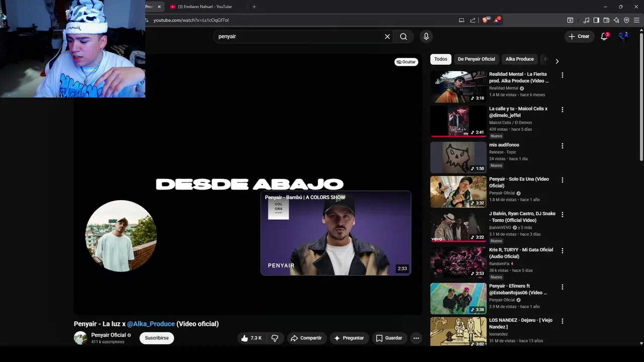Screen dimensions: 644x362
Task: Open the Penyair Oficial channel name
Action: (x=108, y=335)
